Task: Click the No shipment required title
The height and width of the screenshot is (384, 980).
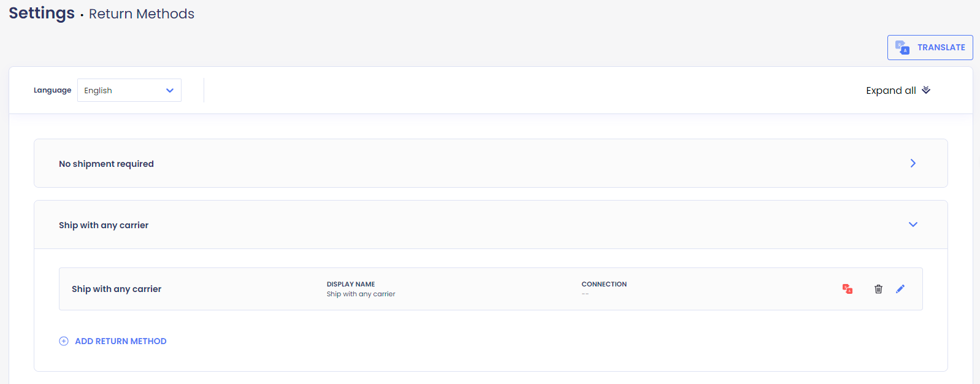Action: (106, 164)
